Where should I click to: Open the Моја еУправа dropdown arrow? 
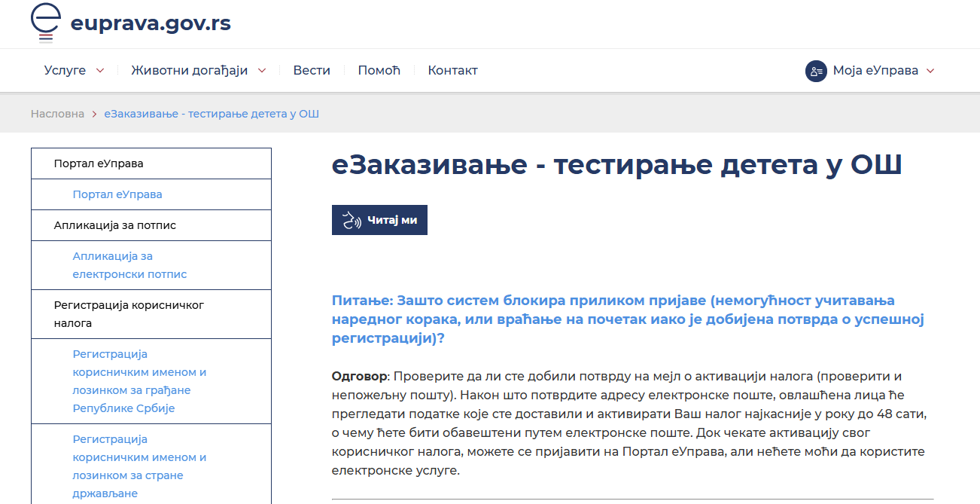(930, 71)
